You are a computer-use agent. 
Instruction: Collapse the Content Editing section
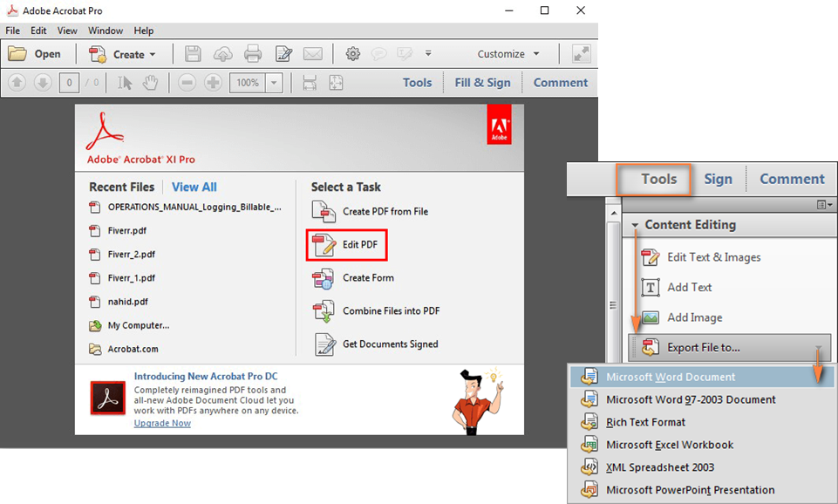click(635, 225)
